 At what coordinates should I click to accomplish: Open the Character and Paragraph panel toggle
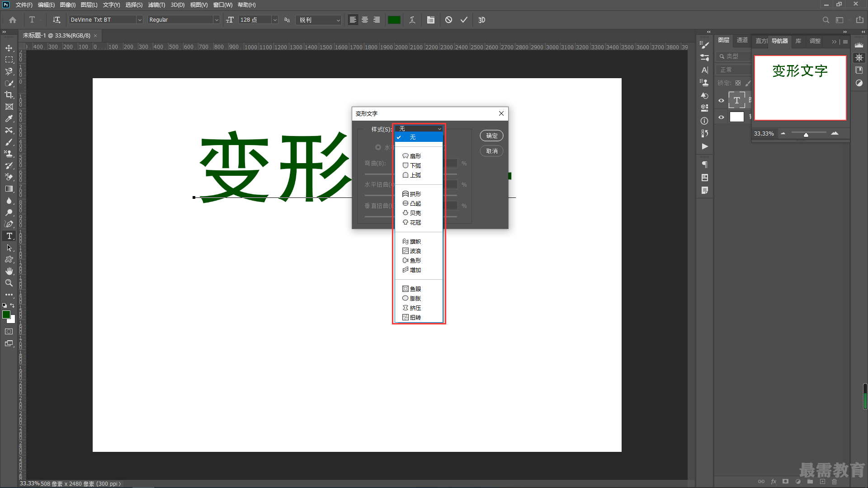click(431, 20)
